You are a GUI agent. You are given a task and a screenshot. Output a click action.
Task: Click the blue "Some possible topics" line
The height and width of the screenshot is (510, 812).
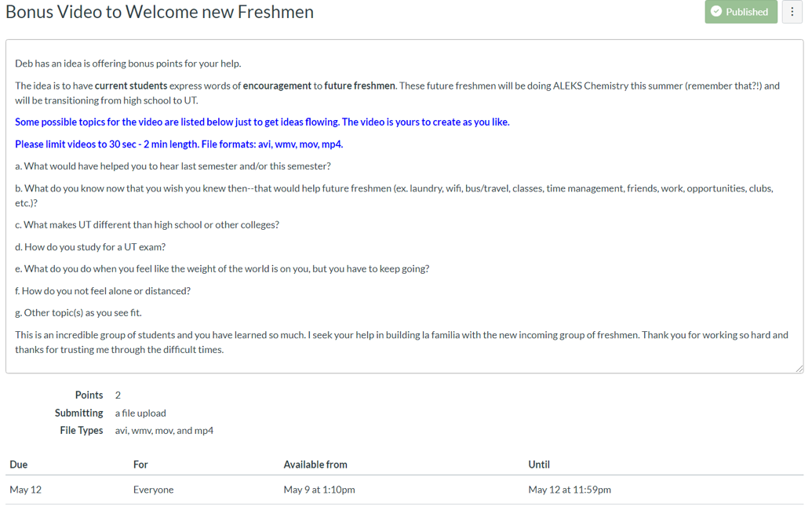(262, 122)
